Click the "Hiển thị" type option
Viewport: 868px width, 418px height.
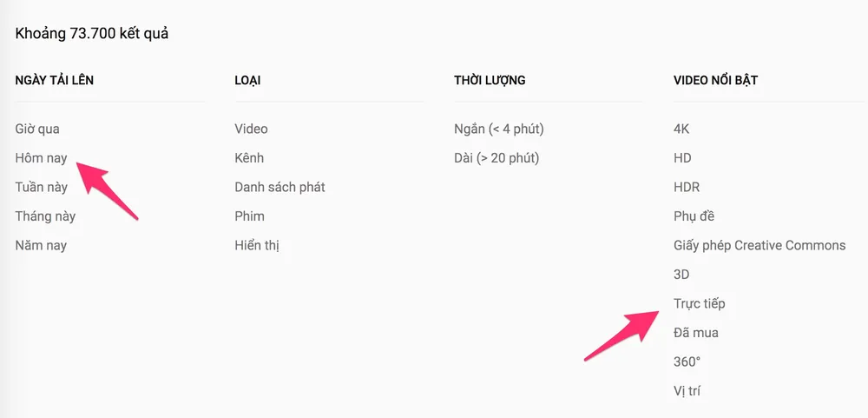(257, 245)
